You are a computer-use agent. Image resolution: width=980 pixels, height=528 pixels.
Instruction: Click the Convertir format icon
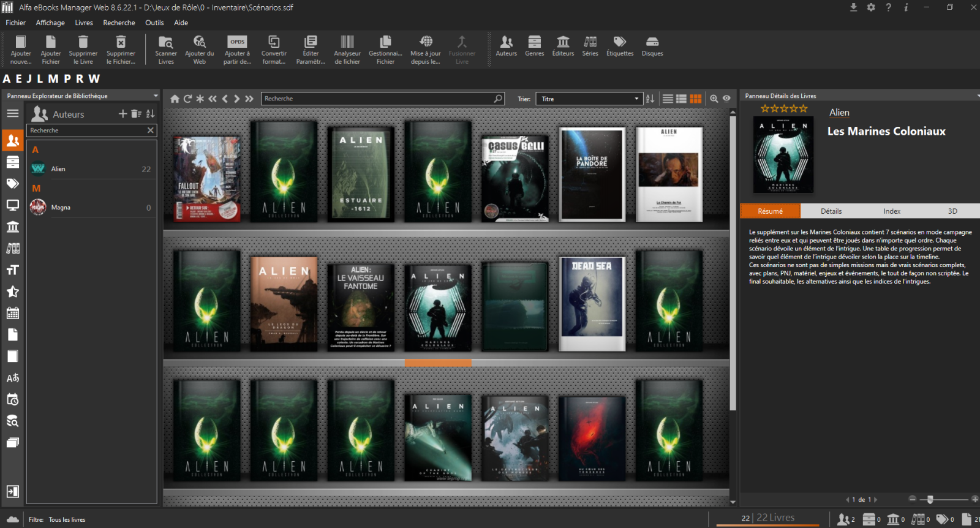274,42
